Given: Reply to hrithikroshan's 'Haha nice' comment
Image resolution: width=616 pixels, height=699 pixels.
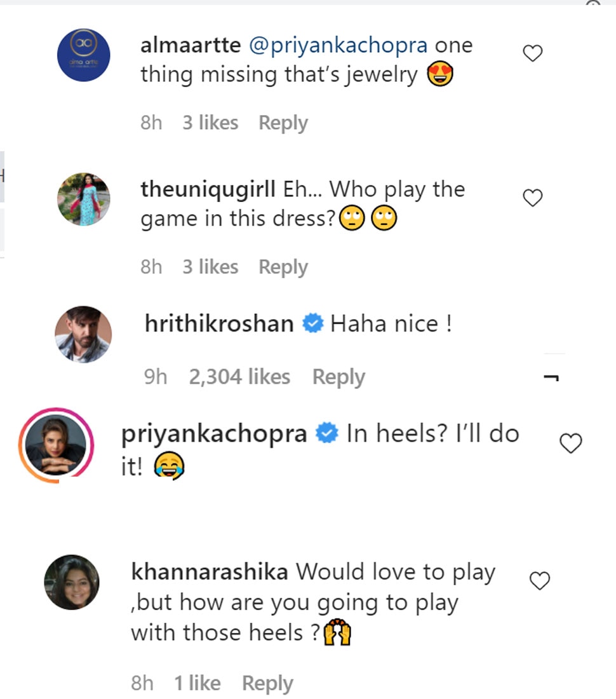Looking at the screenshot, I should pos(338,377).
